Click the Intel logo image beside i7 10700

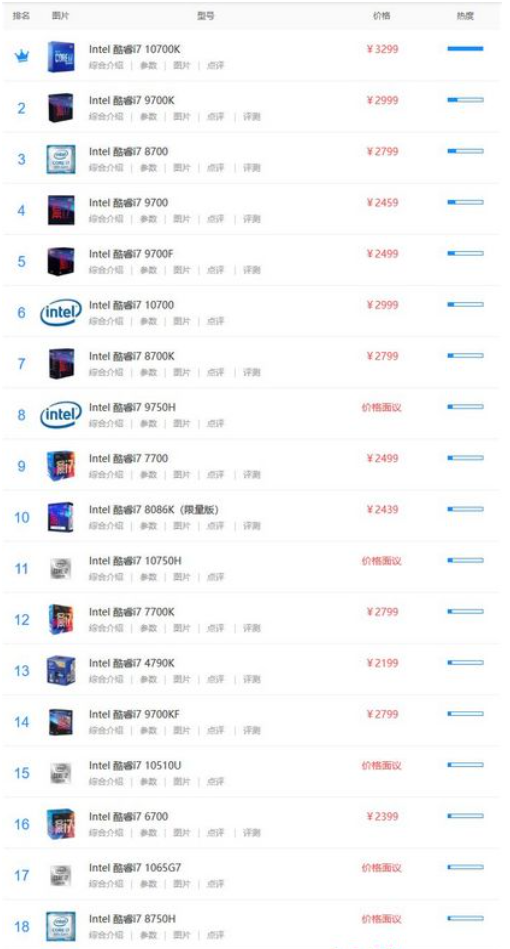(61, 312)
